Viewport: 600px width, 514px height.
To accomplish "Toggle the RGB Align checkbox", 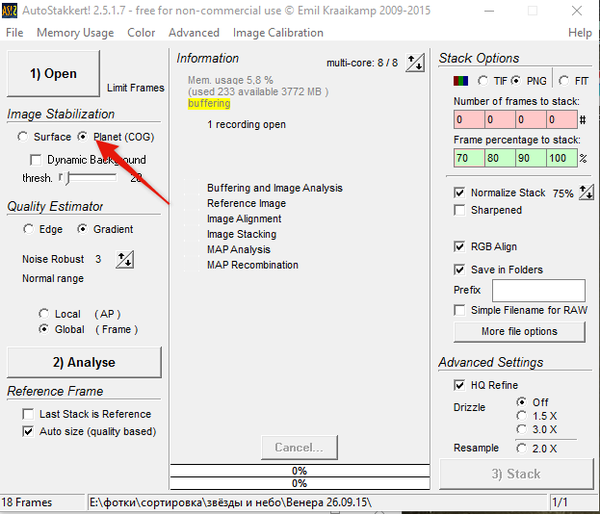I will pos(460,247).
